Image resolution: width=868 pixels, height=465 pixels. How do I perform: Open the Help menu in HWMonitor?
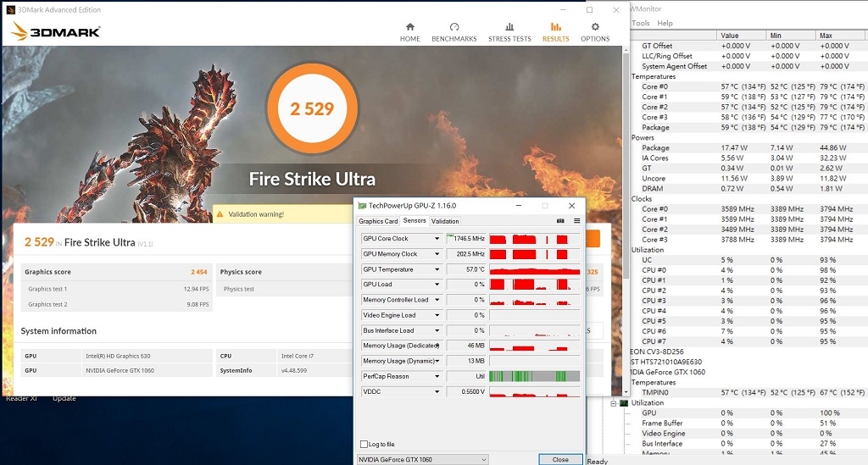(665, 23)
